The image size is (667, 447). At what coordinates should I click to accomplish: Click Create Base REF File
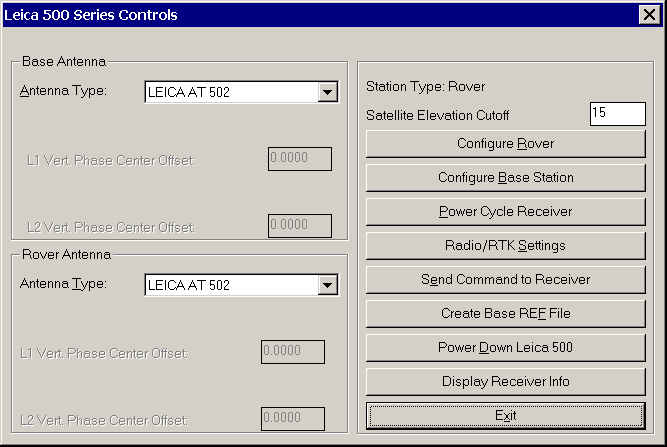click(505, 314)
